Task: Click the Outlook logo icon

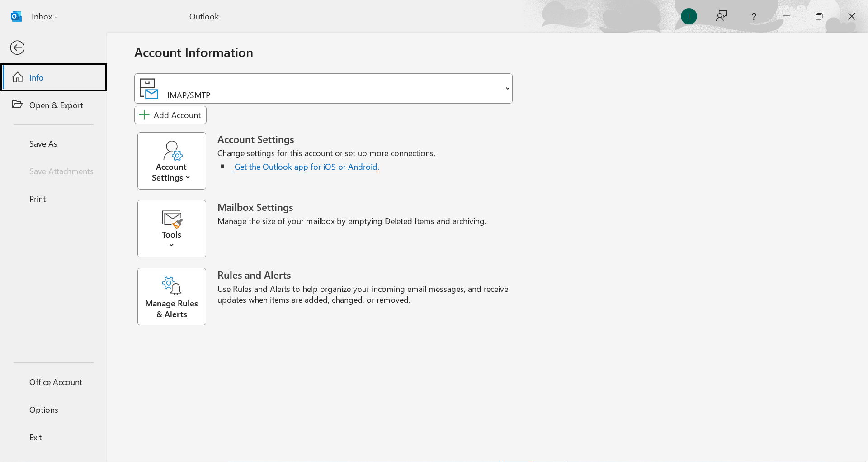Action: [x=16, y=16]
